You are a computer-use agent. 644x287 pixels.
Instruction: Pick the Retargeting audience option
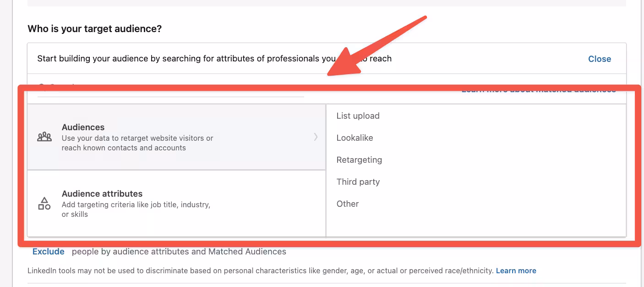click(x=359, y=160)
